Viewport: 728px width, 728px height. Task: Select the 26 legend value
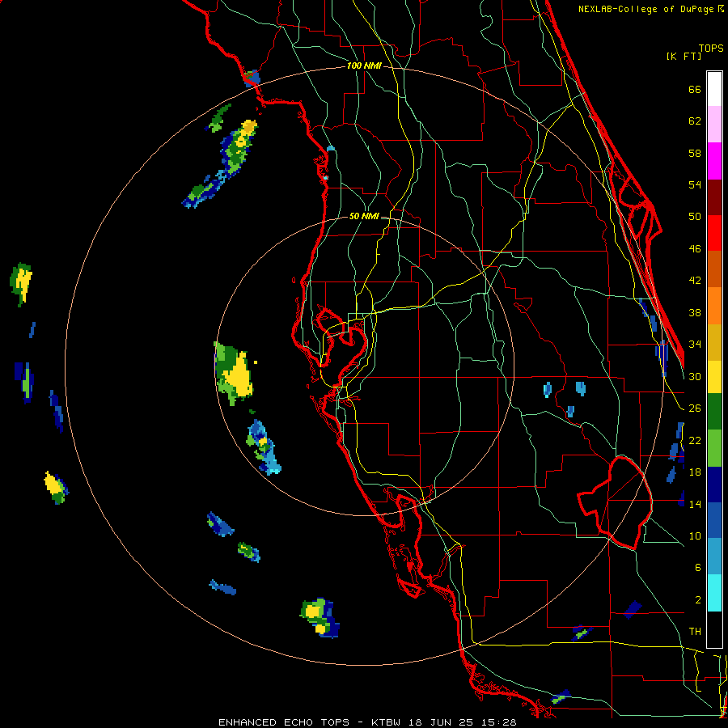click(695, 408)
